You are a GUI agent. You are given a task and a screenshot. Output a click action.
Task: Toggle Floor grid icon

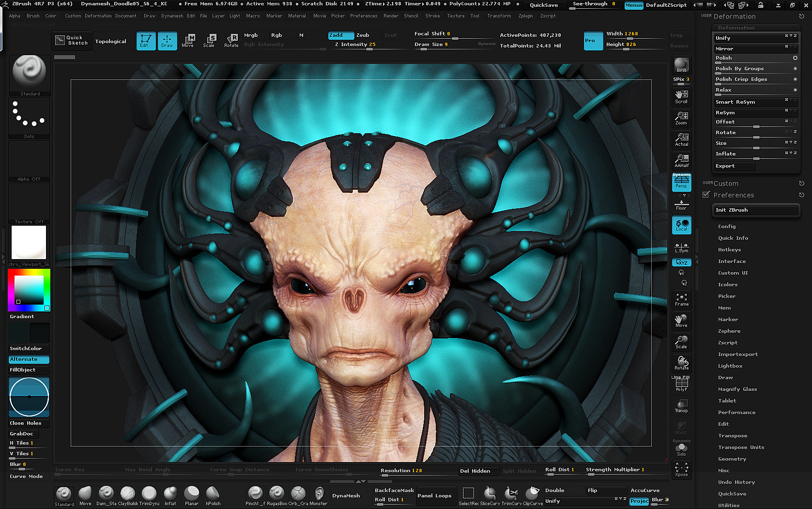pyautogui.click(x=681, y=204)
